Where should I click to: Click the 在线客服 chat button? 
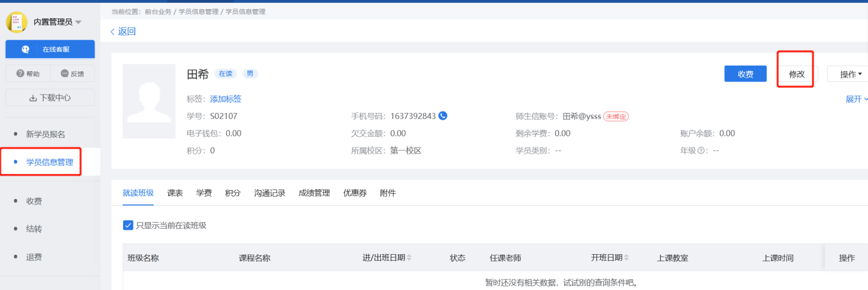point(50,49)
